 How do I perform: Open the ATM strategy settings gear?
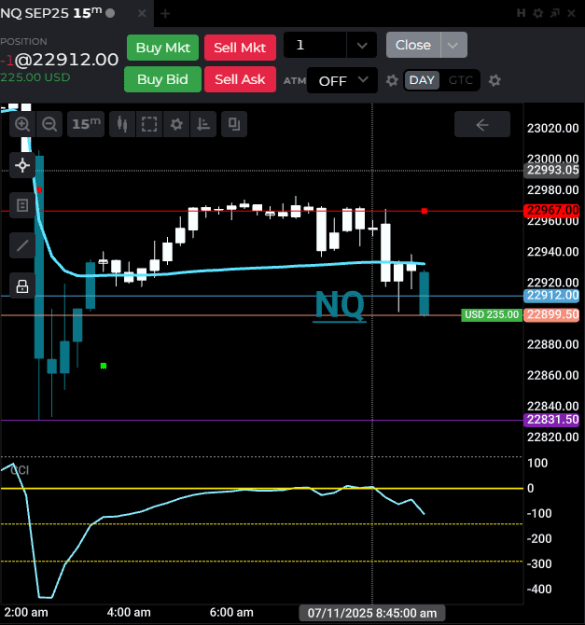(392, 81)
